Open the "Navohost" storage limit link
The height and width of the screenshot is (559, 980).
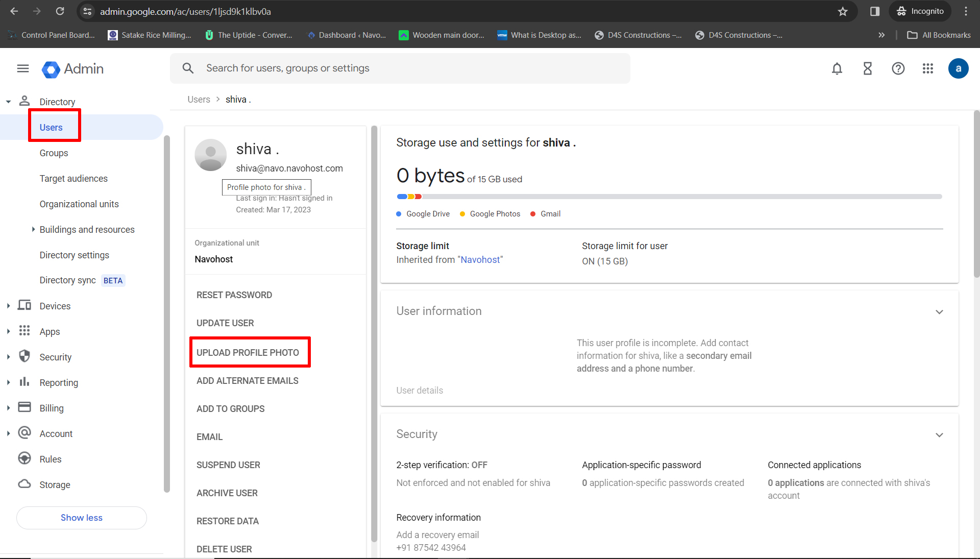pyautogui.click(x=481, y=260)
